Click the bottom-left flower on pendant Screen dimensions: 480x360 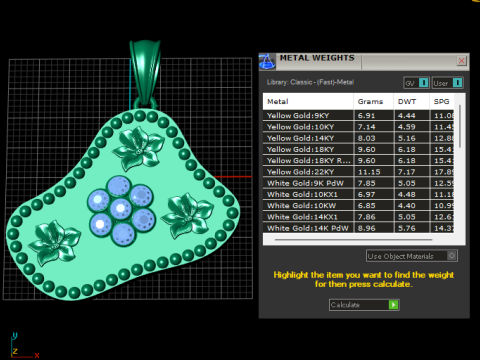[x=55, y=243]
